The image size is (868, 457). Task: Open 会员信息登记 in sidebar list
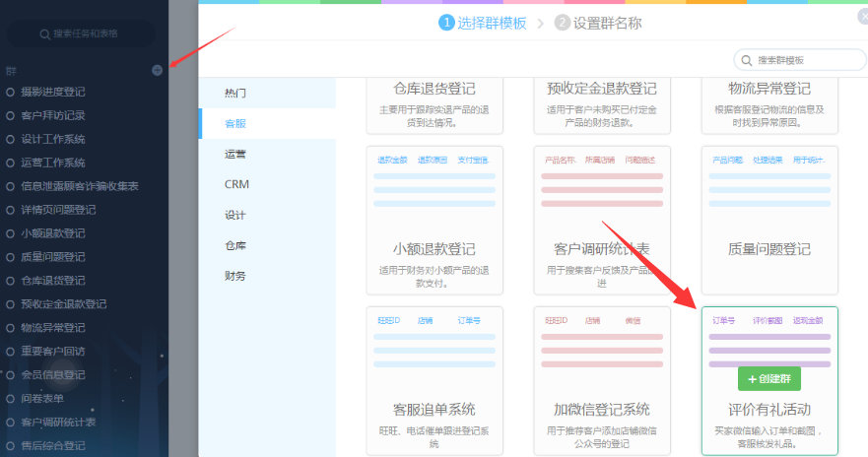click(53, 375)
